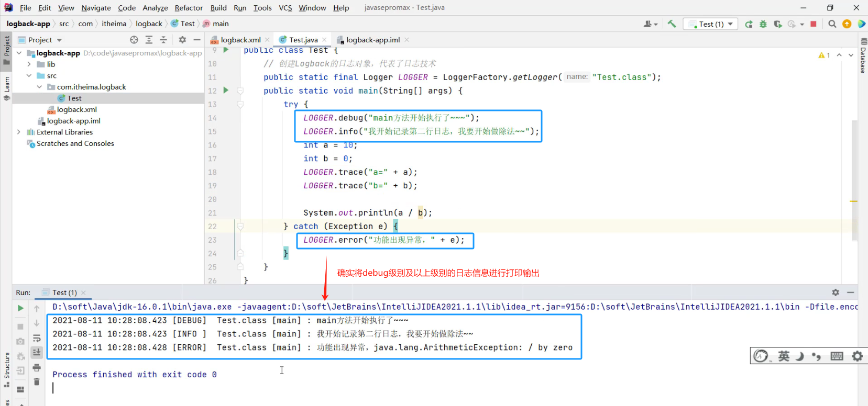
Task: Open the Test (1) run configuration dropdown
Action: (x=711, y=24)
